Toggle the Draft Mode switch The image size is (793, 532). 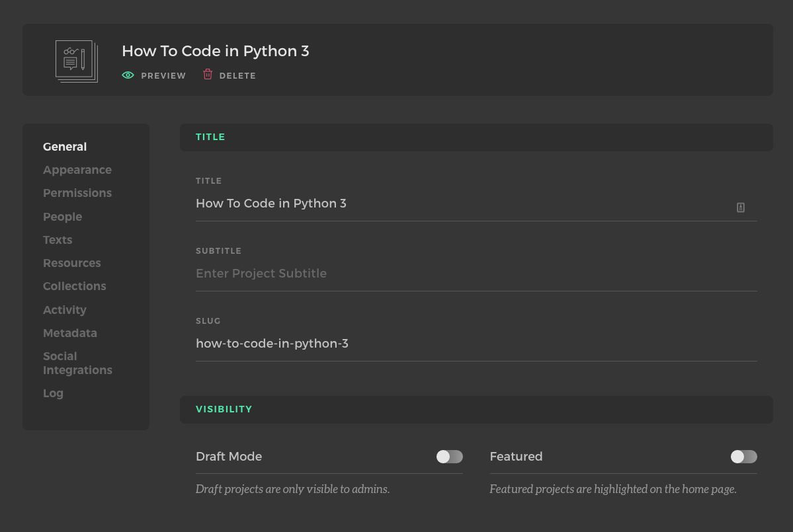450,457
